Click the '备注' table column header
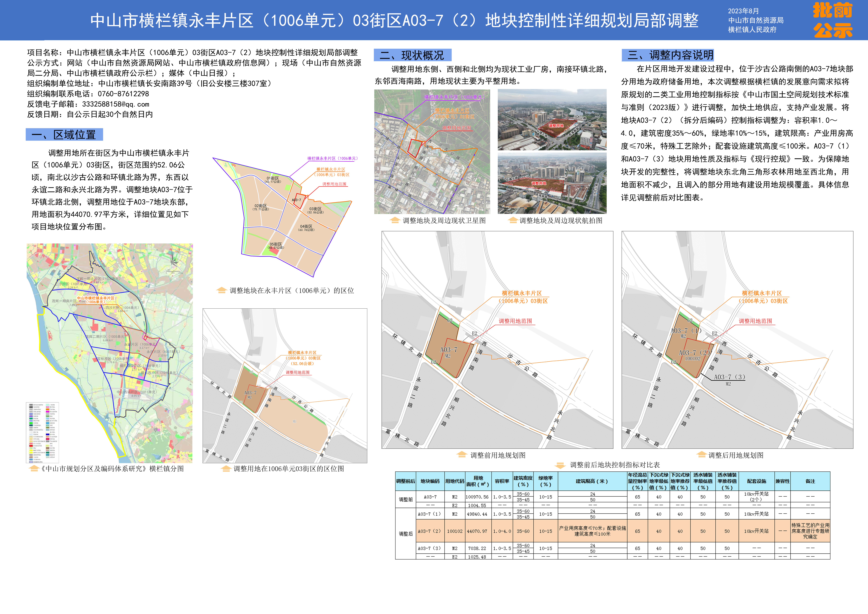868x614 pixels. click(x=810, y=481)
